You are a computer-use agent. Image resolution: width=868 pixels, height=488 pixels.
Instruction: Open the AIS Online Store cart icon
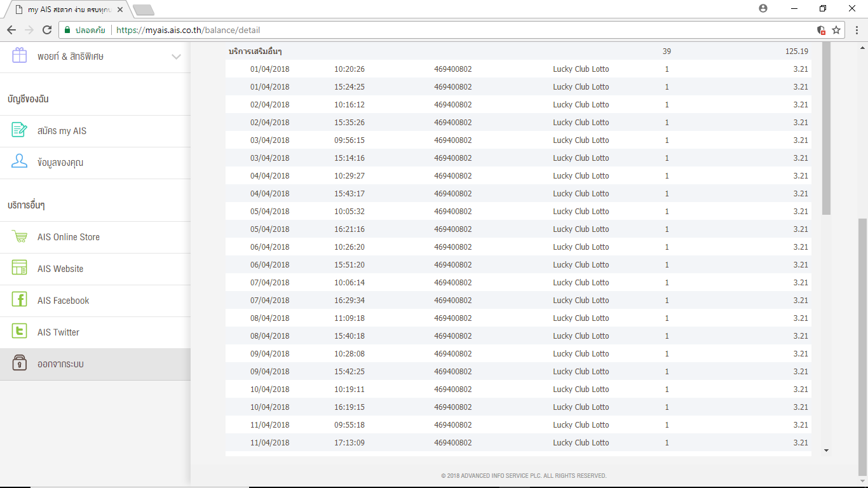point(20,236)
